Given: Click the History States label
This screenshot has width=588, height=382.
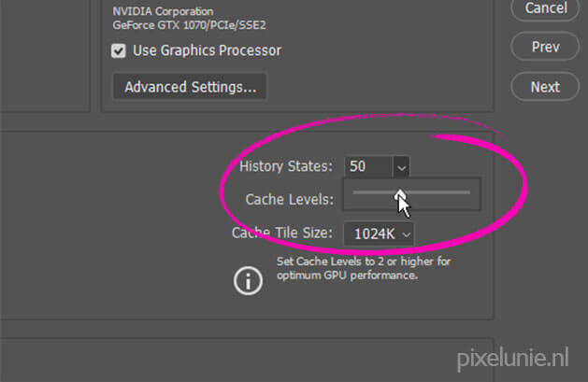Looking at the screenshot, I should [x=286, y=166].
